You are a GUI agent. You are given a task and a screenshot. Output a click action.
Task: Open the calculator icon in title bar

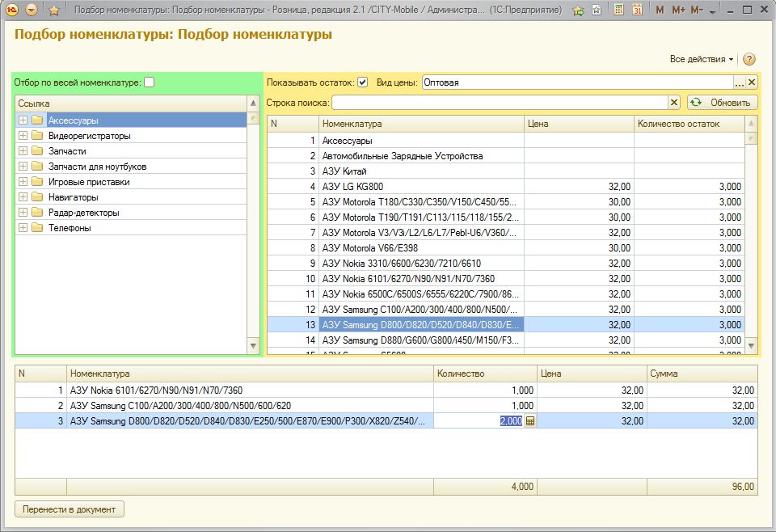pyautogui.click(x=618, y=10)
